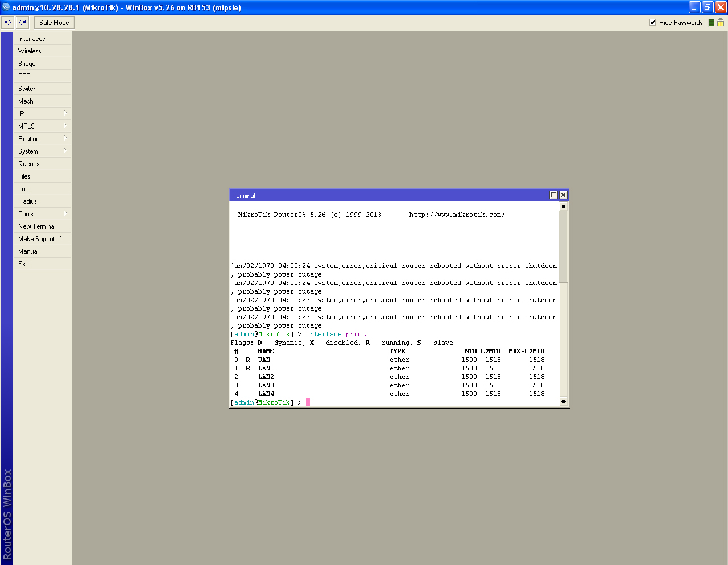Screen dimensions: 728x565
Task: Expand the Tools submenu arrow
Action: 65,213
